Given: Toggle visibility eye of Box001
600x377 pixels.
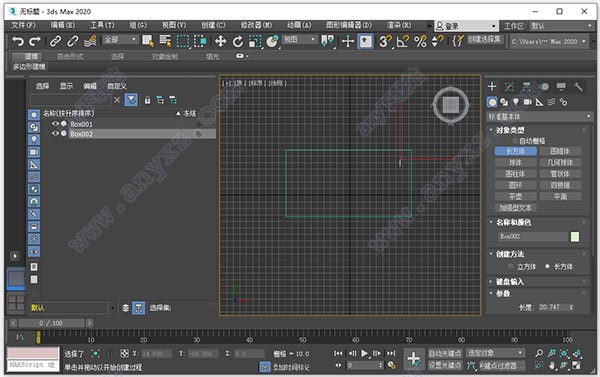Looking at the screenshot, I should [x=55, y=124].
